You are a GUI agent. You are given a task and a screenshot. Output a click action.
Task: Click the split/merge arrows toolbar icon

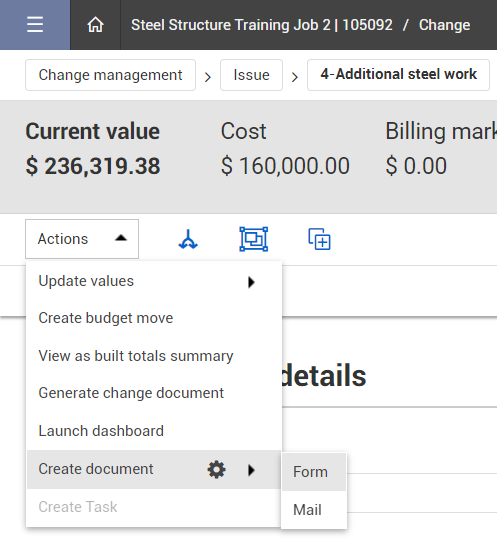tap(188, 239)
